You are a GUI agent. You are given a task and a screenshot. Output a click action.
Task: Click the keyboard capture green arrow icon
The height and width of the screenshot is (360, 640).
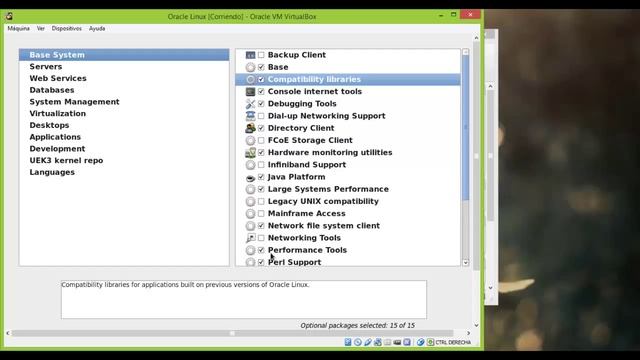pyautogui.click(x=430, y=342)
